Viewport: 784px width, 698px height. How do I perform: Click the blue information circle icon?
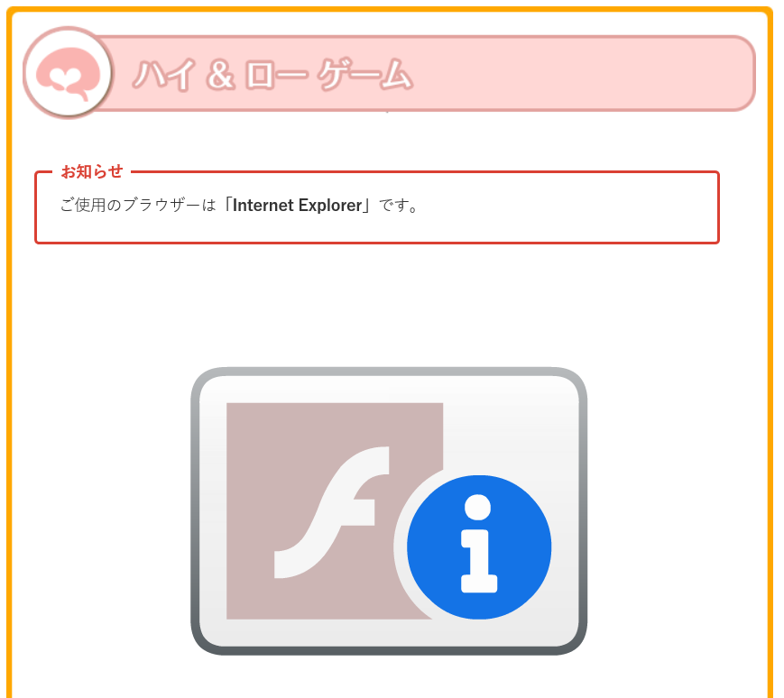point(479,547)
